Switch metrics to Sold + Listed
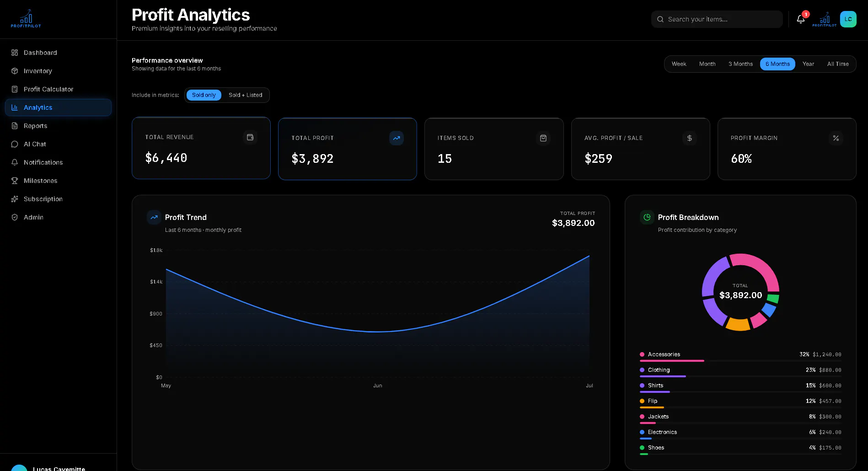Viewport: 868px width, 471px height. [x=246, y=95]
